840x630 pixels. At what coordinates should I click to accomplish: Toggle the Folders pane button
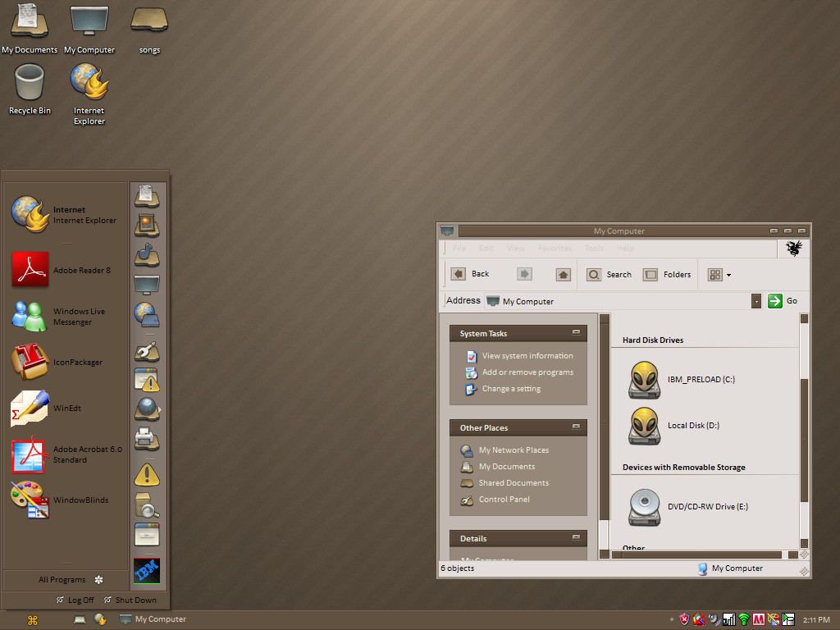[667, 274]
